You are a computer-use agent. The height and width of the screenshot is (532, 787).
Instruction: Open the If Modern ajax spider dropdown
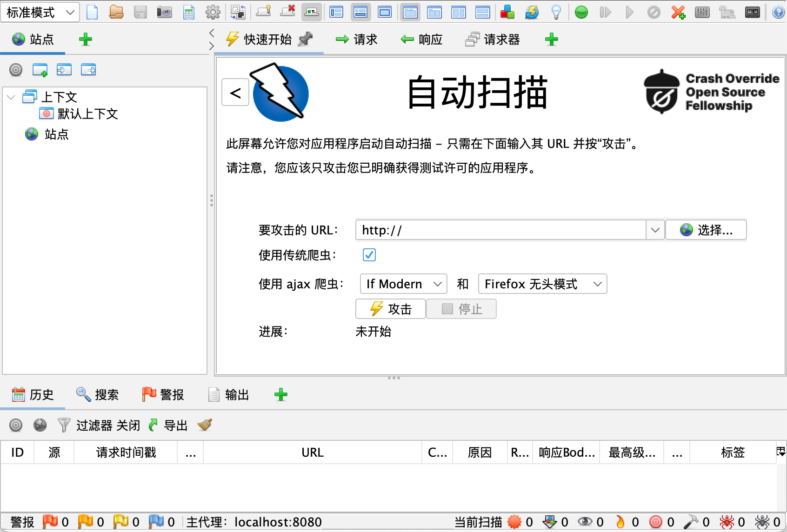coord(404,284)
